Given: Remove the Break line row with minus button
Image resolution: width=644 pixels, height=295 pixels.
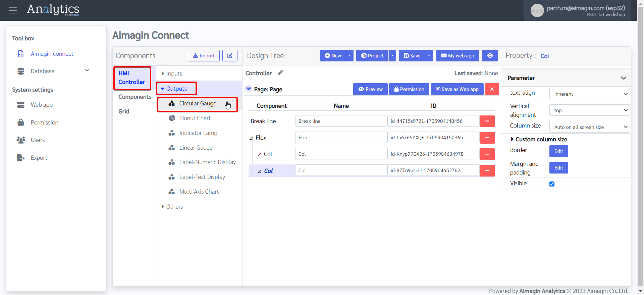Looking at the screenshot, I should pyautogui.click(x=487, y=121).
